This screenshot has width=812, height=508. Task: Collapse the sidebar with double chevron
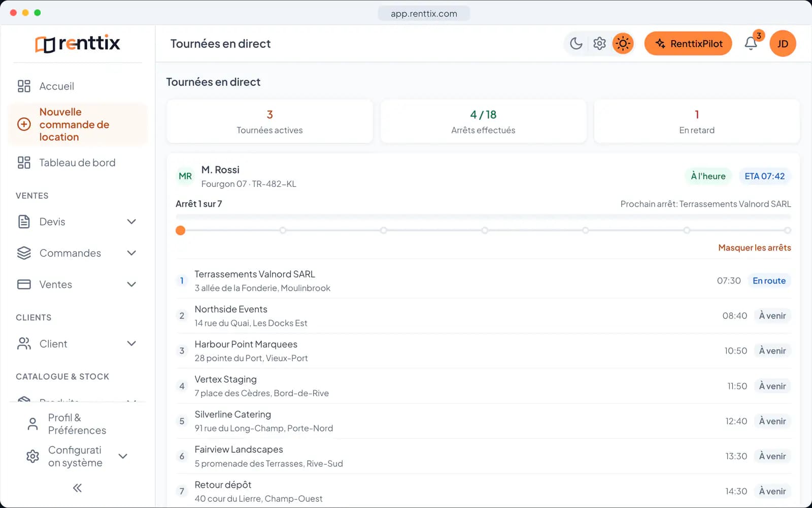click(x=77, y=488)
